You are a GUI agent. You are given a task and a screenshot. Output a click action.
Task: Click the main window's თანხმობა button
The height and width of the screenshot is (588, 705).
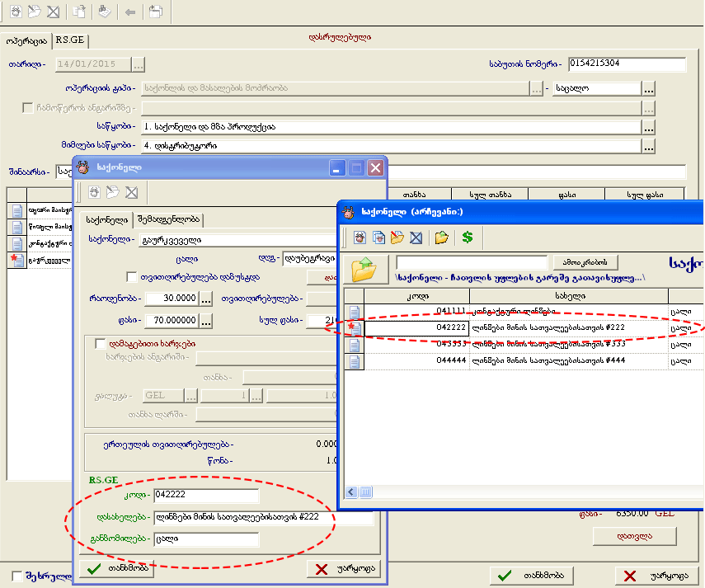point(532,576)
